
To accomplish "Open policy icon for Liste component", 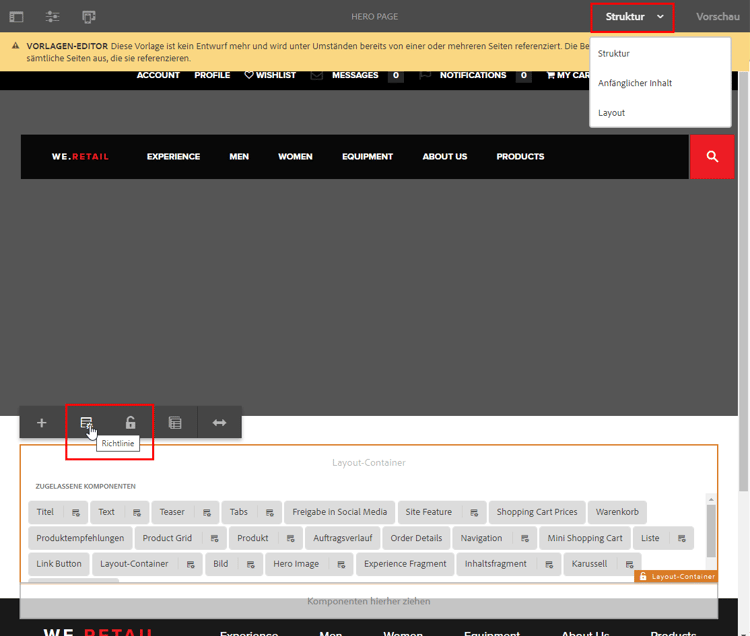I will (682, 538).
